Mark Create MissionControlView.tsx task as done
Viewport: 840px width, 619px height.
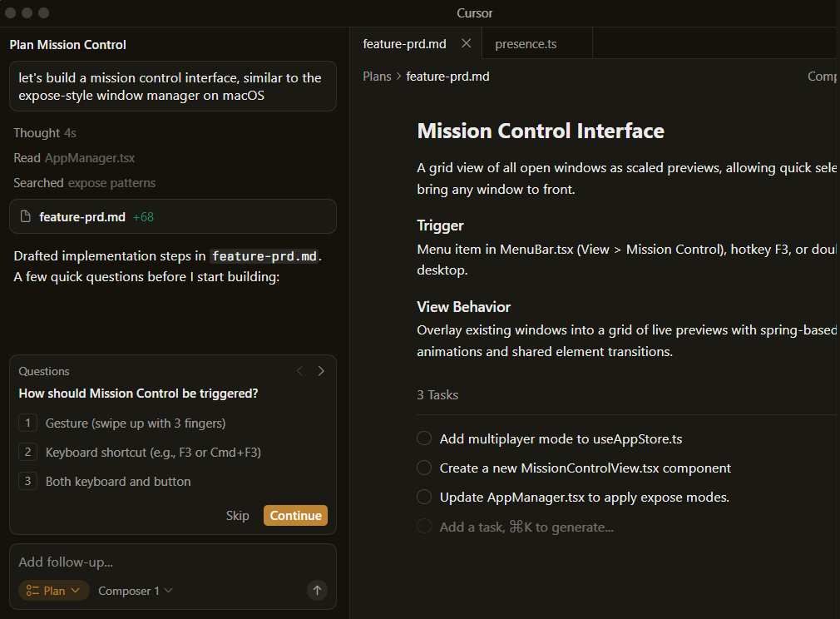pos(424,468)
